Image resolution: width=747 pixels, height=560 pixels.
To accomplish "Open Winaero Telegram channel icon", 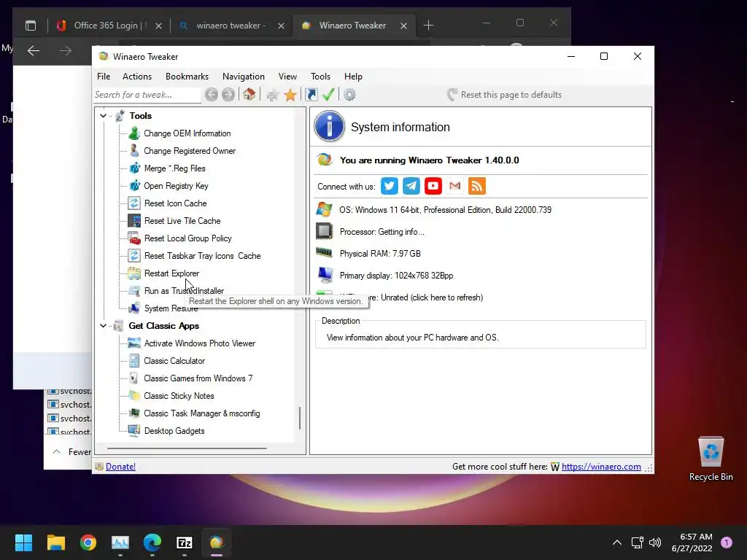I will 411,186.
